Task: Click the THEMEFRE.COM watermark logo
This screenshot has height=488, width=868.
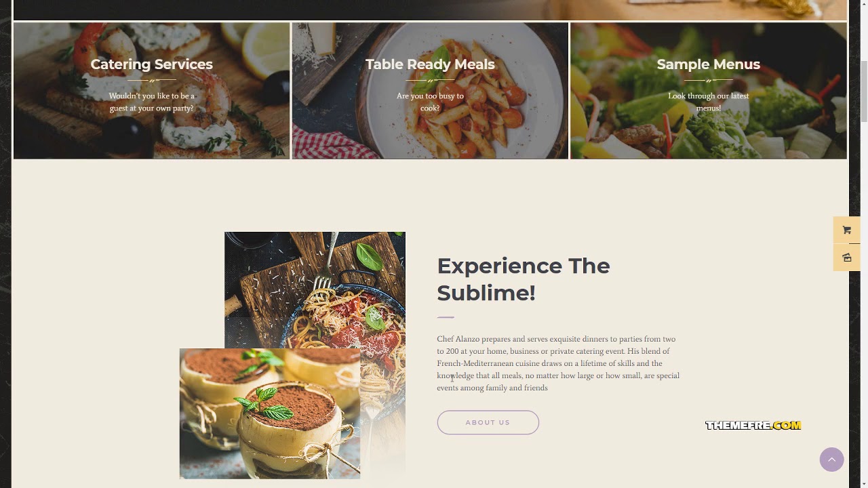Action: [x=753, y=425]
